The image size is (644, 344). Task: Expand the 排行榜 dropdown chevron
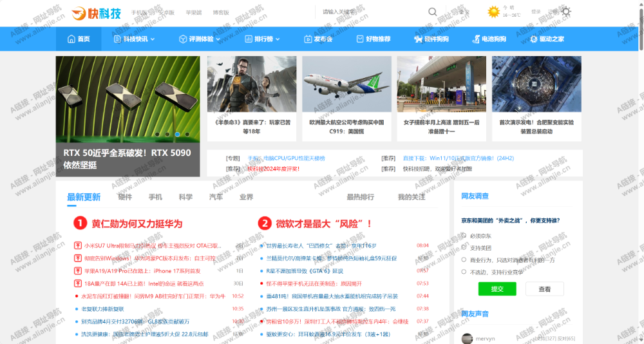278,39
